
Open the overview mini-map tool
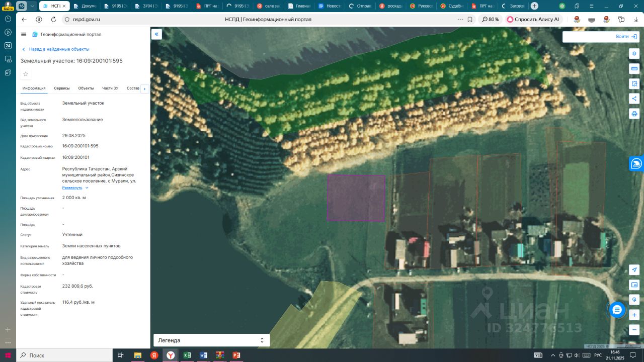[634, 285]
